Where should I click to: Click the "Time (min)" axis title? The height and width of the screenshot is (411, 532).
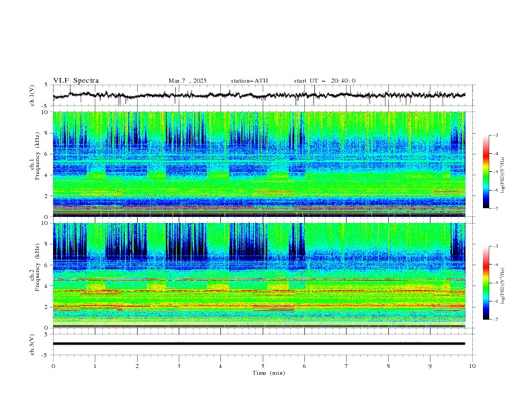click(269, 373)
